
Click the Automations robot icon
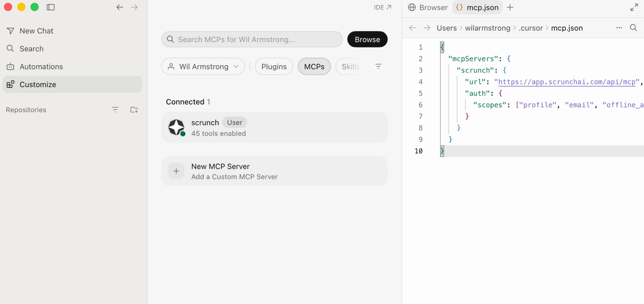pos(10,67)
